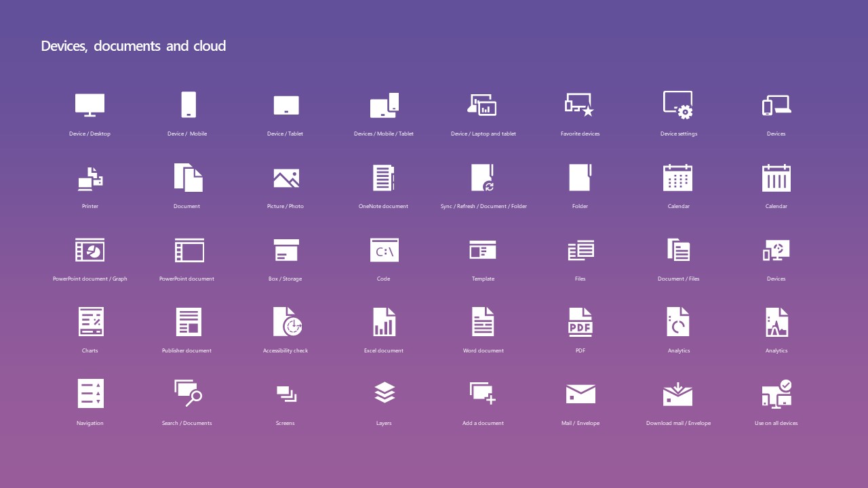The image size is (868, 488).
Task: Click the 'Word document' label text
Action: pyautogui.click(x=484, y=350)
